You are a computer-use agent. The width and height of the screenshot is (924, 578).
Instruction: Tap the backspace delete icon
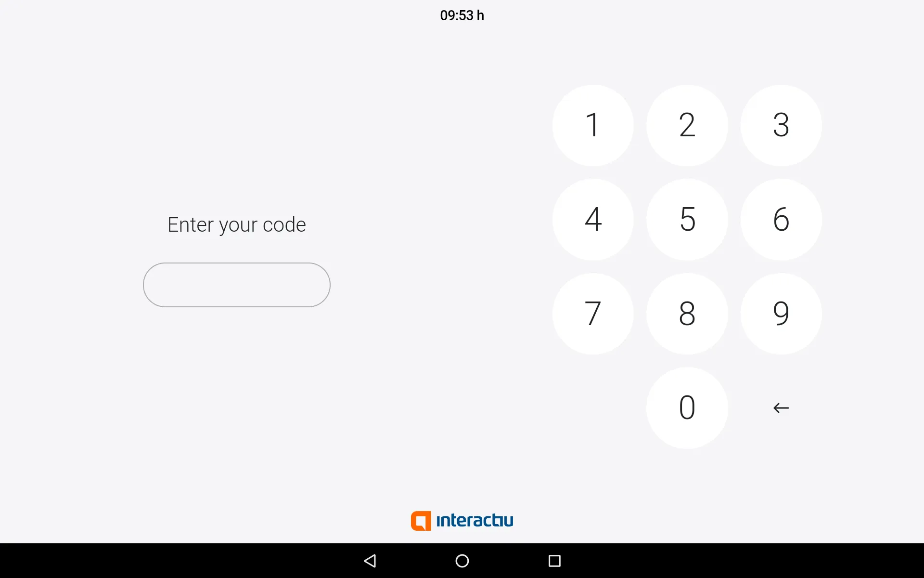[779, 407]
